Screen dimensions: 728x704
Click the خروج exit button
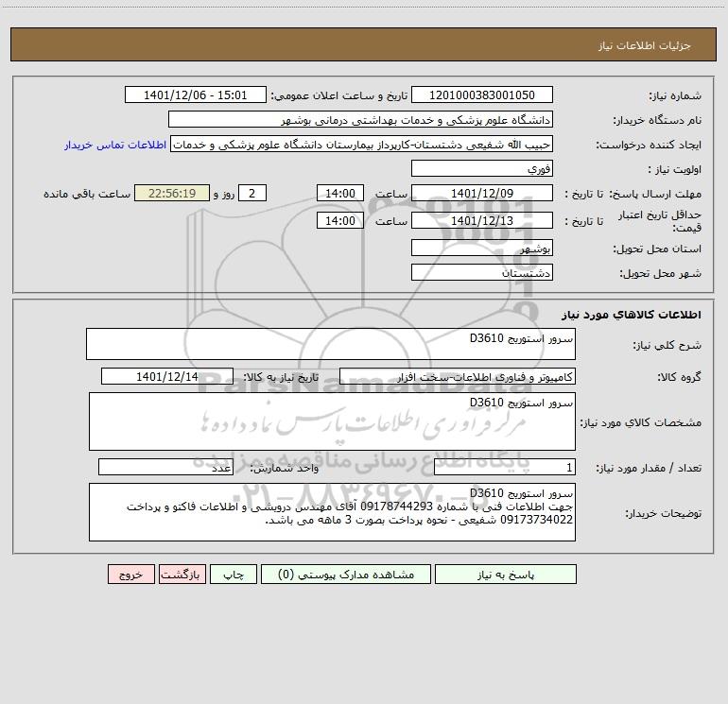(130, 574)
